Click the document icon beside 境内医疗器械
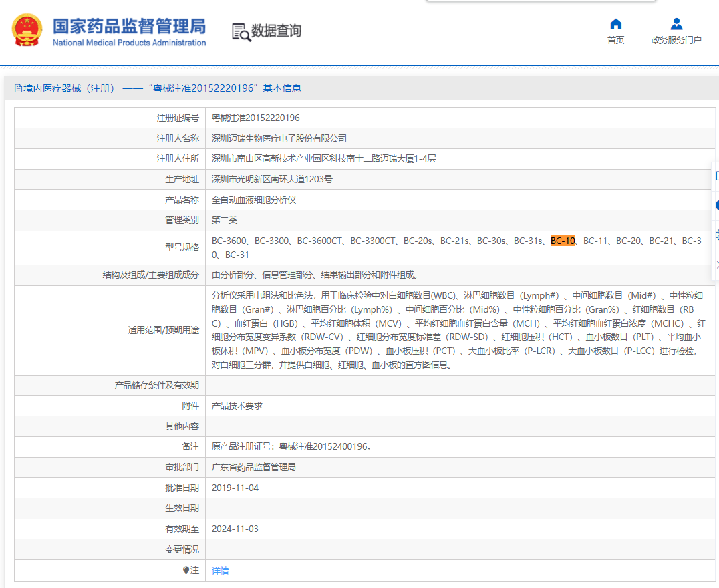 (x=18, y=88)
